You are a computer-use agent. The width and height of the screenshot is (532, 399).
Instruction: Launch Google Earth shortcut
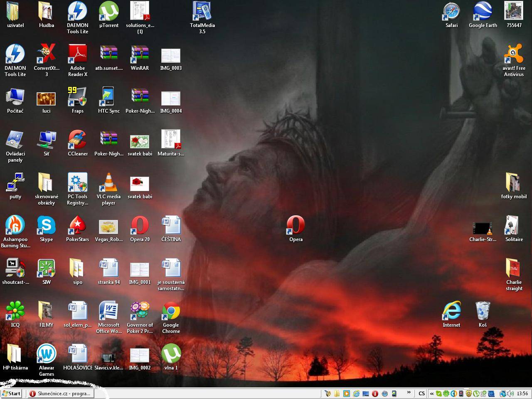(x=483, y=15)
